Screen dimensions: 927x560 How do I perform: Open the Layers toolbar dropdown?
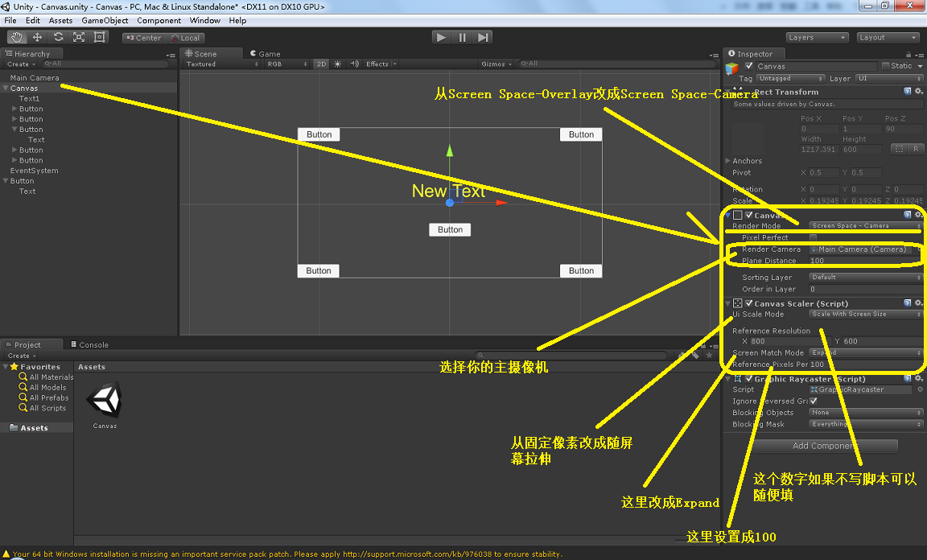818,37
